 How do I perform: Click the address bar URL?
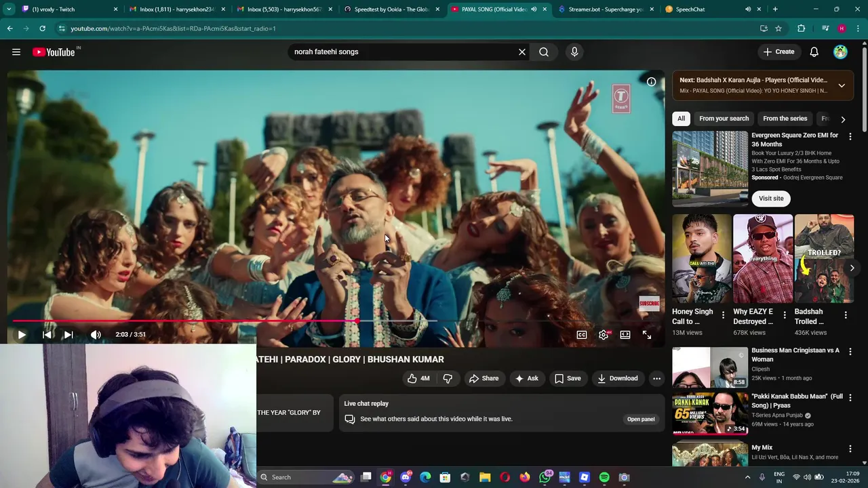(x=173, y=28)
